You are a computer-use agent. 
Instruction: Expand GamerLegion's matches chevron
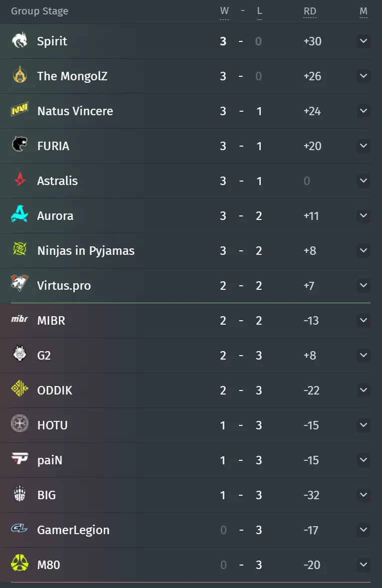[x=363, y=530]
